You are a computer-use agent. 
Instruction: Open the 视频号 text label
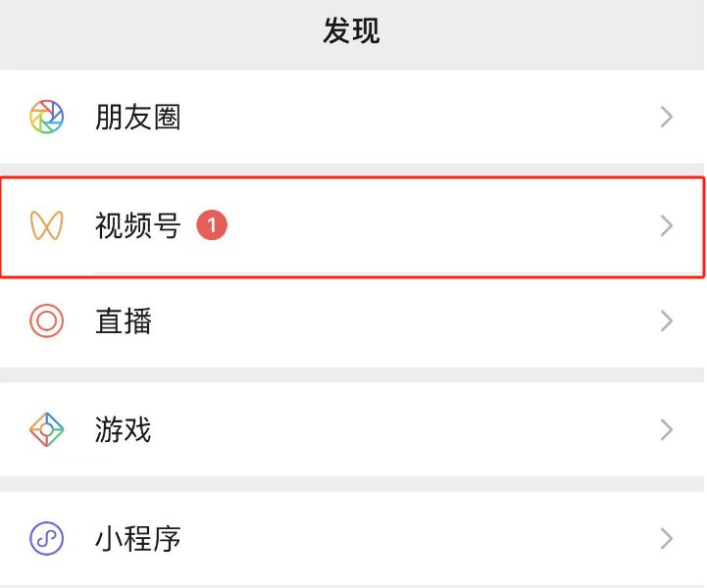click(x=137, y=226)
